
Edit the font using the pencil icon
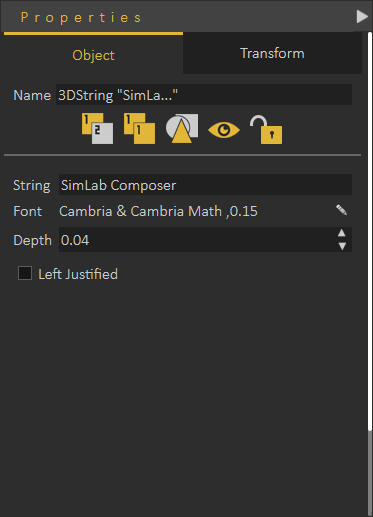tap(341, 210)
